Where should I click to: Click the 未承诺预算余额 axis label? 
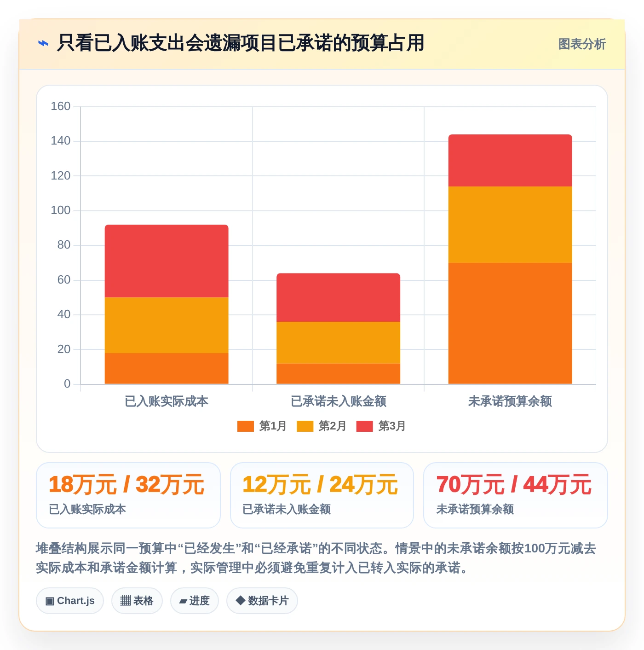[510, 401]
